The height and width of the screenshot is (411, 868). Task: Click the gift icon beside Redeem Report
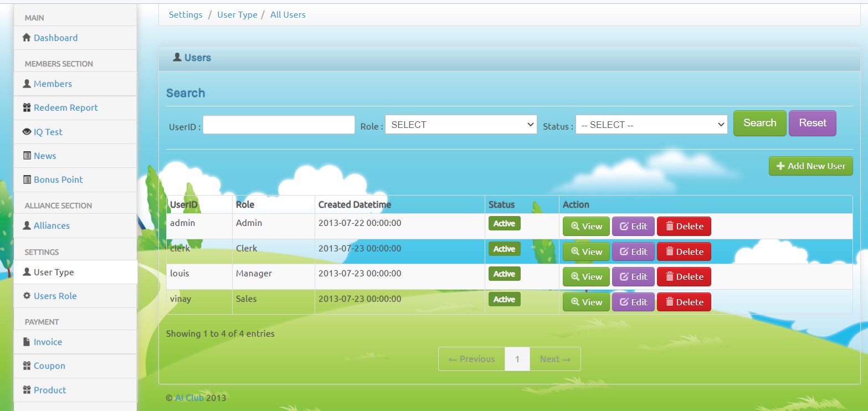[x=27, y=107]
